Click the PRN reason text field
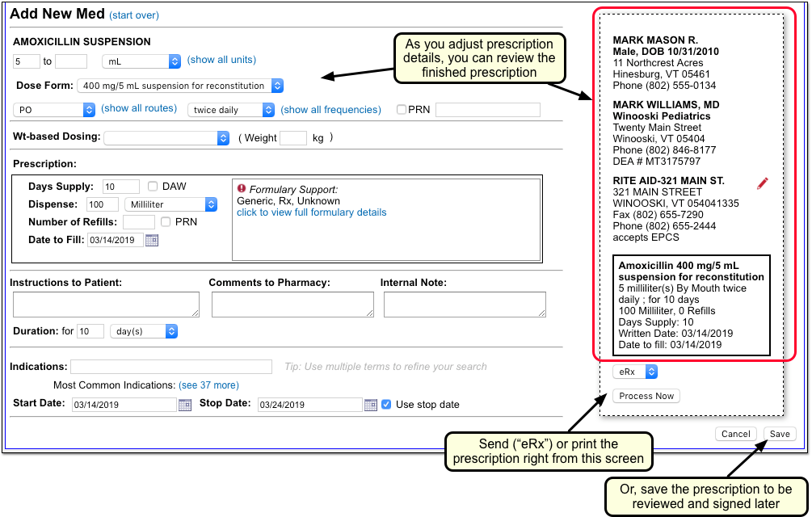Viewport: 812px width, 517px height. [488, 110]
